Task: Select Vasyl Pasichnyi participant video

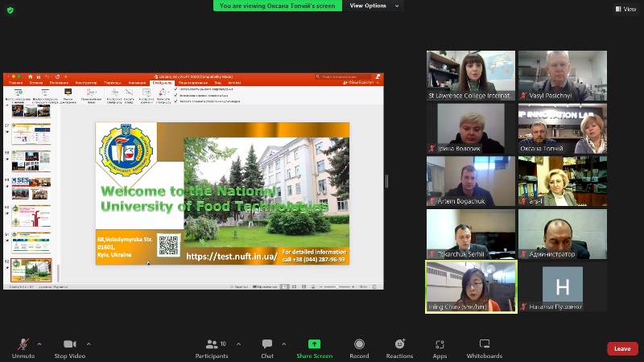Action: coord(563,76)
